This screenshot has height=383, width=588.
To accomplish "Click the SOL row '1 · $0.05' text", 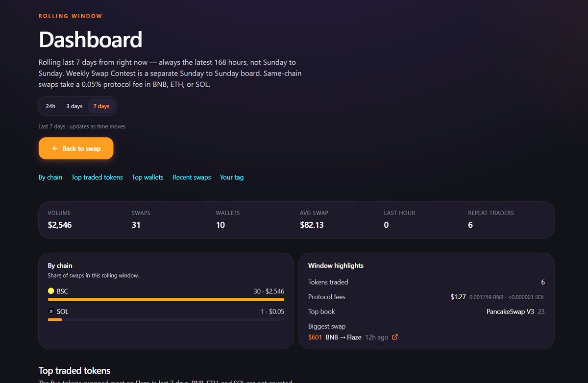I will 272,311.
